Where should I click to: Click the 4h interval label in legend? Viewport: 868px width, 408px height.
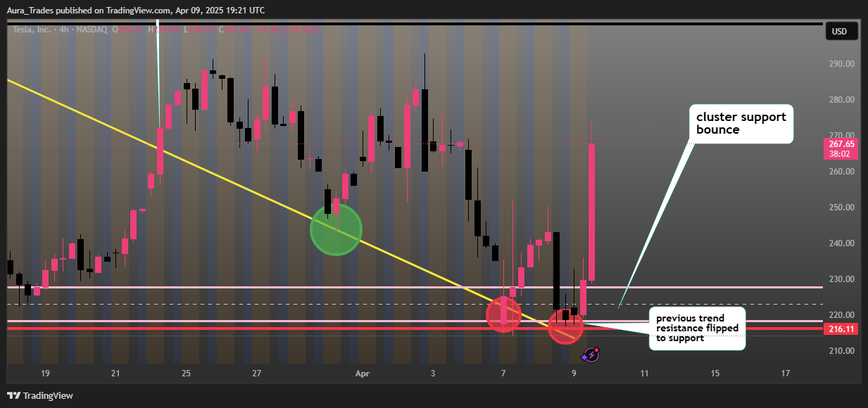coord(65,30)
